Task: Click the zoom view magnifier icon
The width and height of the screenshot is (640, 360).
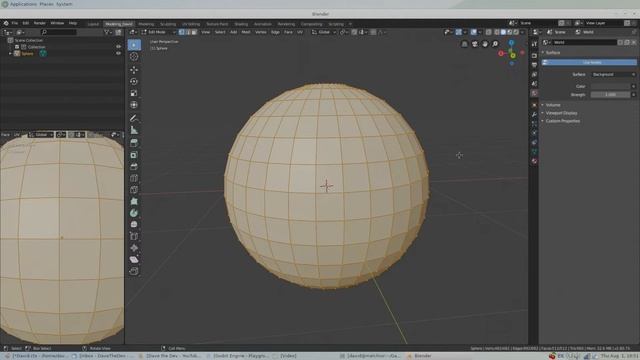Action: [x=495, y=44]
